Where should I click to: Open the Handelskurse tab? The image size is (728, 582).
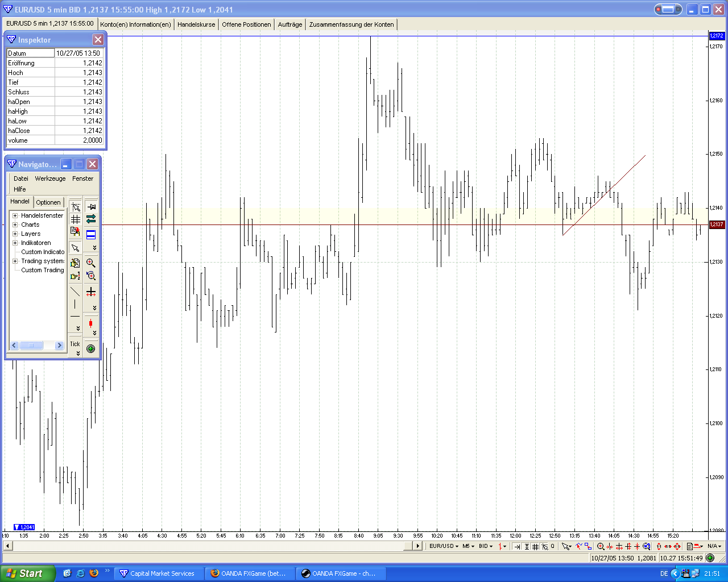(x=196, y=24)
